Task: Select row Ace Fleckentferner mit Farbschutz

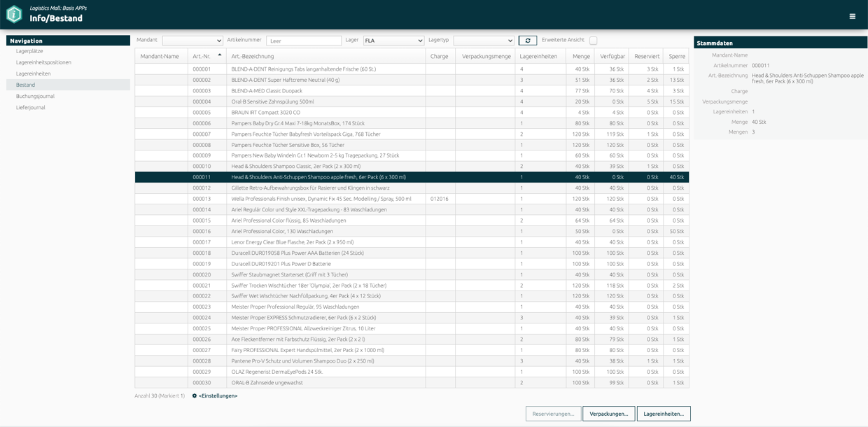Action: [x=412, y=339]
